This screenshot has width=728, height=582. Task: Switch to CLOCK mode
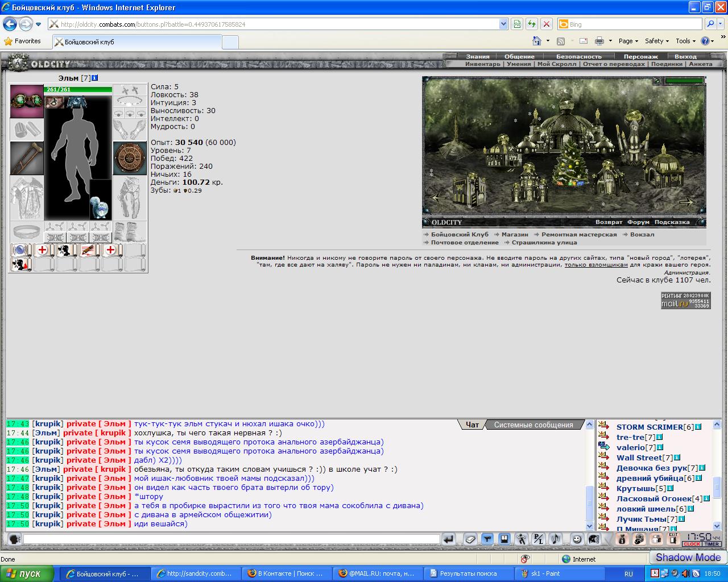pos(692,544)
